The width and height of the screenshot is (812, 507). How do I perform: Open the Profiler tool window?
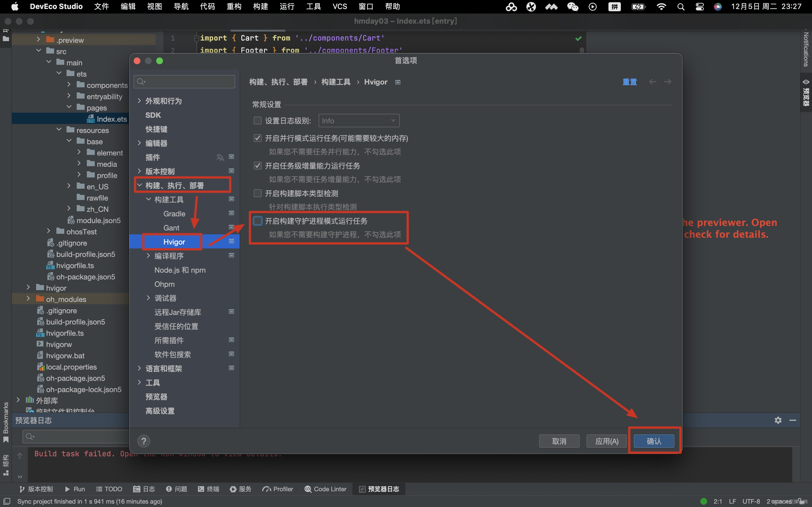tap(277, 489)
